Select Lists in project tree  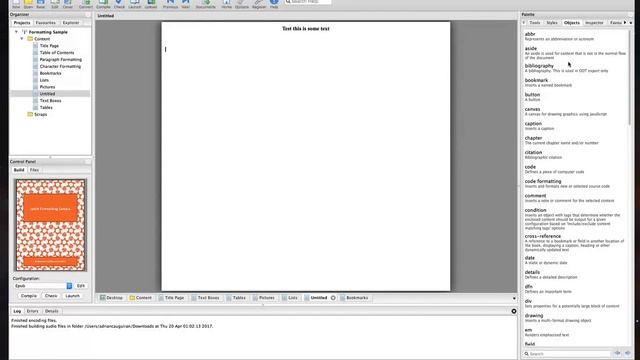pyautogui.click(x=44, y=80)
